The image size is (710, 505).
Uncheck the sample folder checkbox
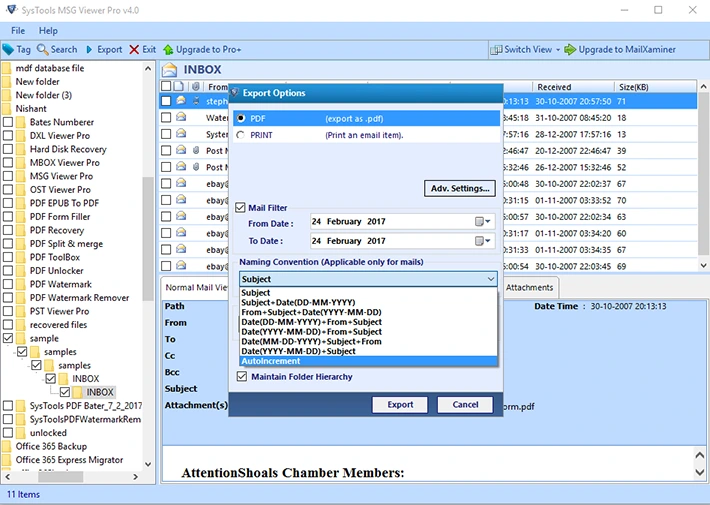pyautogui.click(x=8, y=338)
